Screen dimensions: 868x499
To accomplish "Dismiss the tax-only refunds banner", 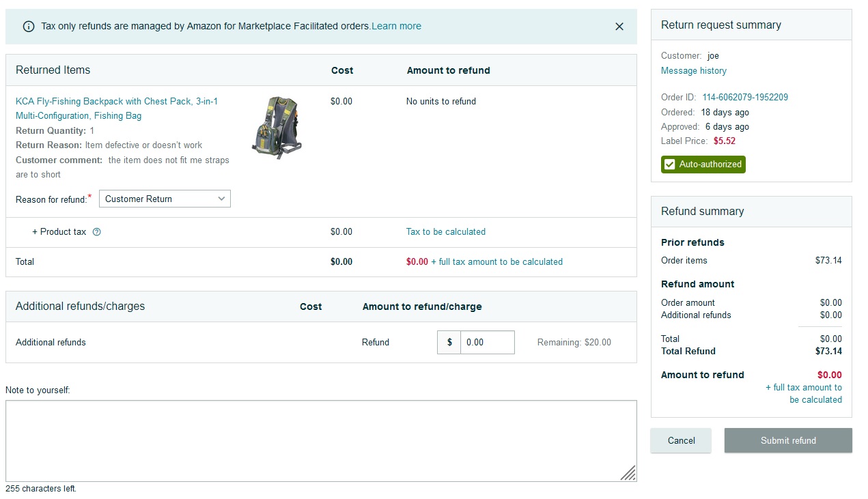I will (x=619, y=27).
